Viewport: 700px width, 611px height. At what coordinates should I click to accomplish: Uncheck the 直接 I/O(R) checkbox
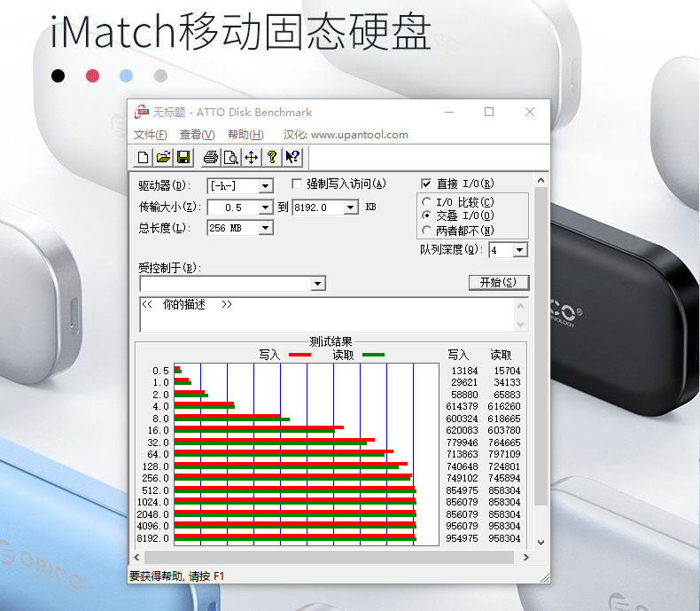click(x=426, y=184)
